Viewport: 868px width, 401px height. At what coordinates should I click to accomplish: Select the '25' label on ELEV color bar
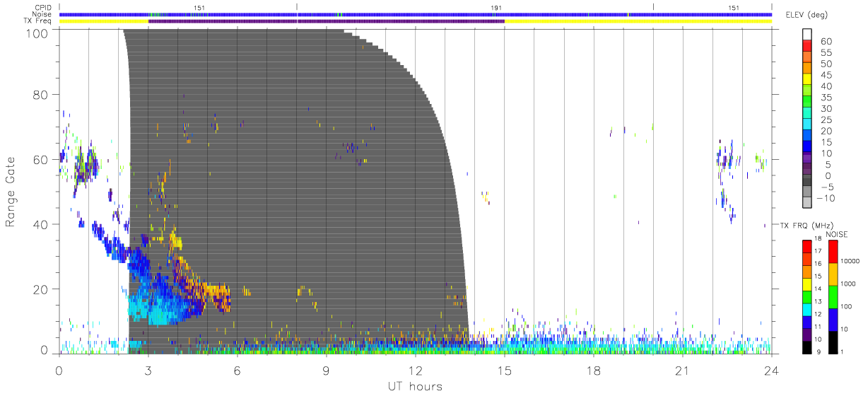point(825,120)
